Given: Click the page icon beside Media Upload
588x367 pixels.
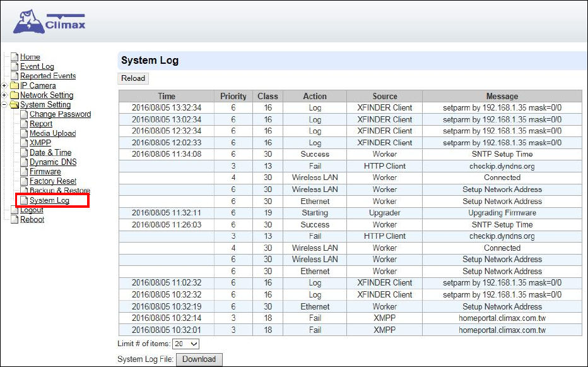Looking at the screenshot, I should pyautogui.click(x=24, y=133).
